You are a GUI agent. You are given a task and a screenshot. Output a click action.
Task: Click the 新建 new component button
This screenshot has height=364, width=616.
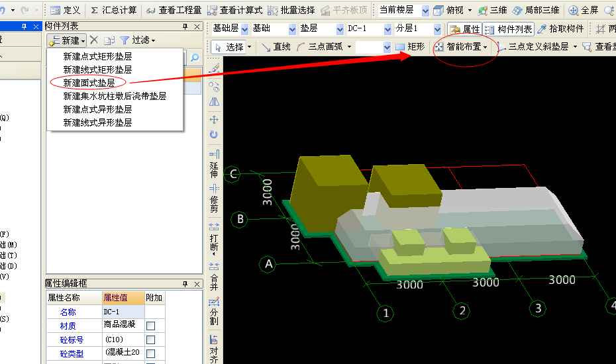66,40
